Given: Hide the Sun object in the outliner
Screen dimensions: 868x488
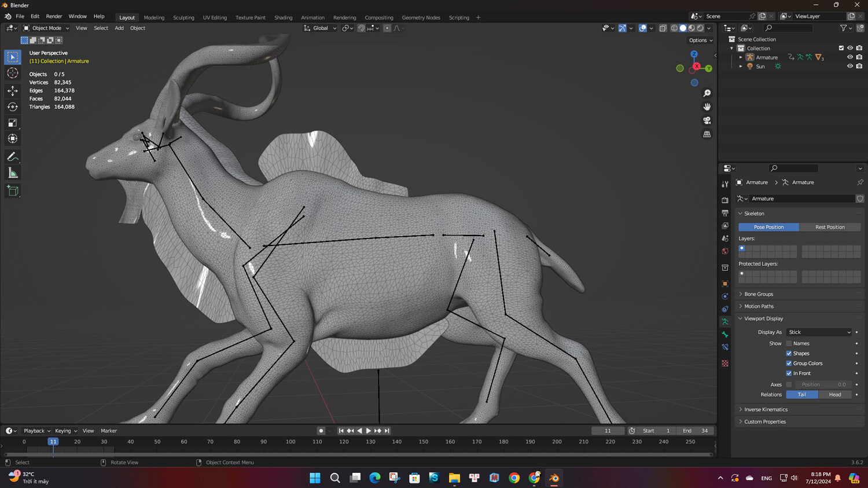Looking at the screenshot, I should pyautogui.click(x=850, y=67).
